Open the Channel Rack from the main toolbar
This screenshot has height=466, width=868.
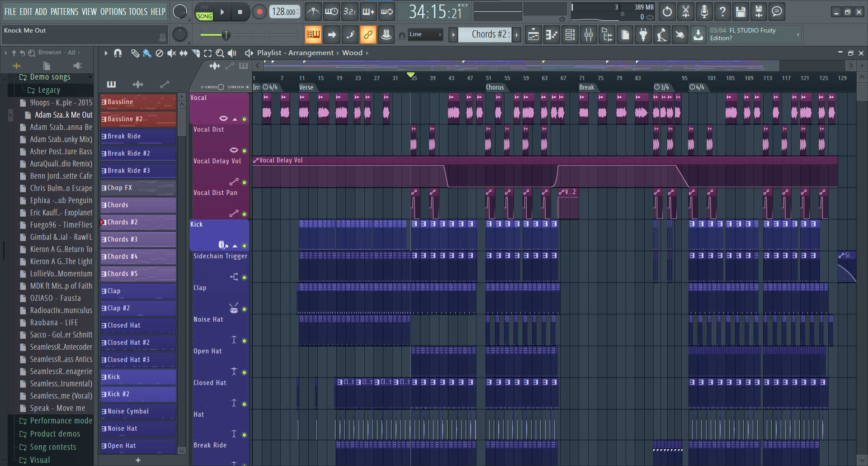tap(570, 34)
